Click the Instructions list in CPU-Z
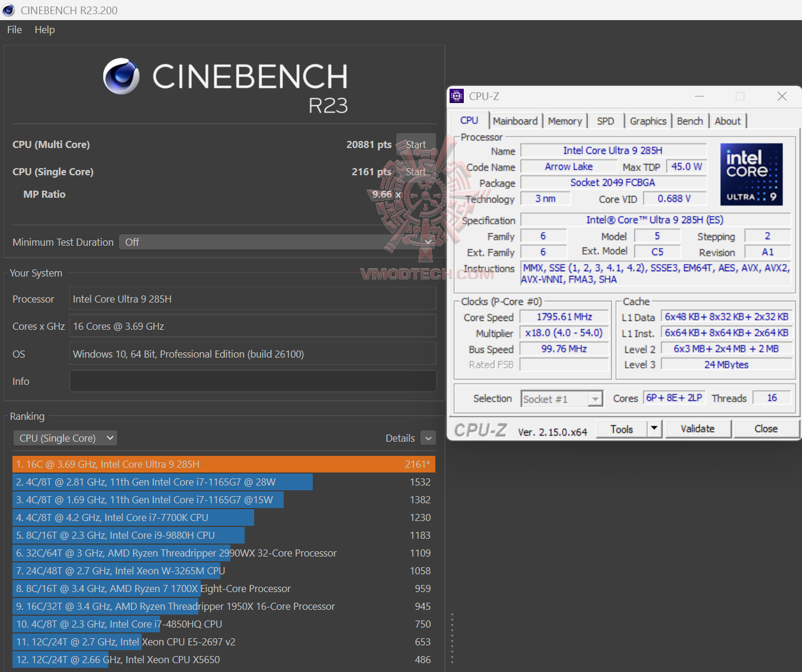 tap(656, 274)
